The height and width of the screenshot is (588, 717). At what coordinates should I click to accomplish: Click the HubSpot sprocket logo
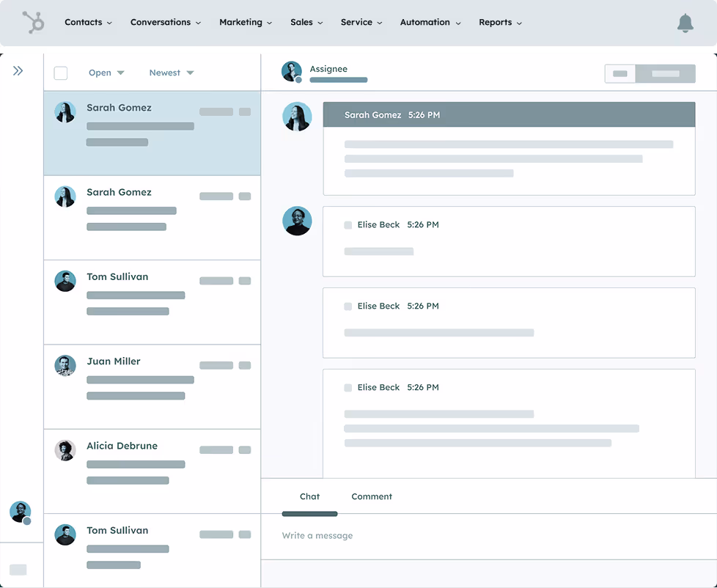tap(34, 22)
